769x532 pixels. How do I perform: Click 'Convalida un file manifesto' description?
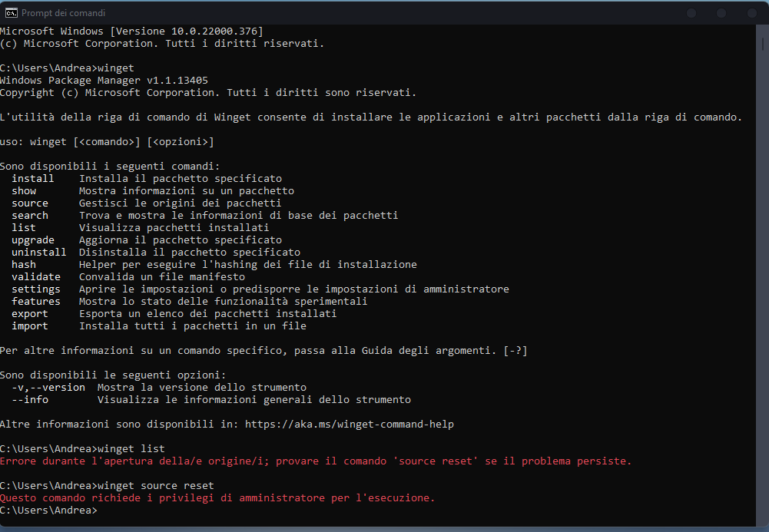[x=162, y=277]
